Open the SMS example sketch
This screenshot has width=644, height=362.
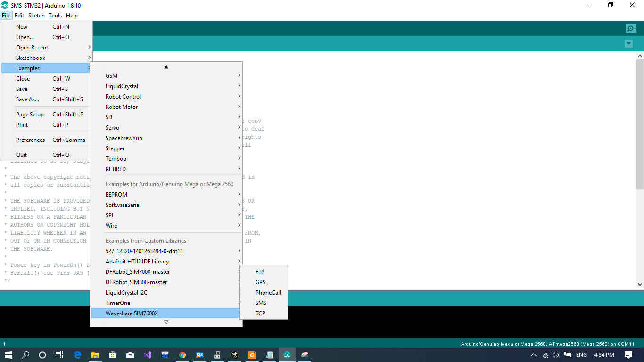tap(264, 303)
